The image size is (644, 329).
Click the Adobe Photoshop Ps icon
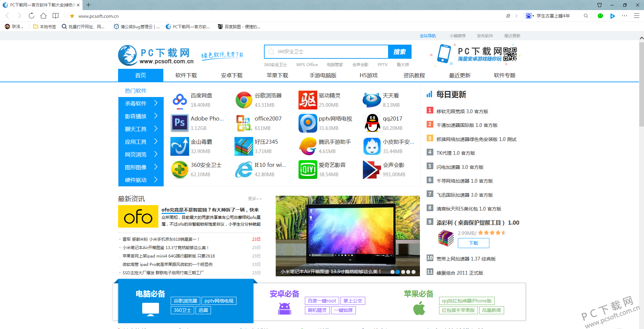click(x=179, y=123)
